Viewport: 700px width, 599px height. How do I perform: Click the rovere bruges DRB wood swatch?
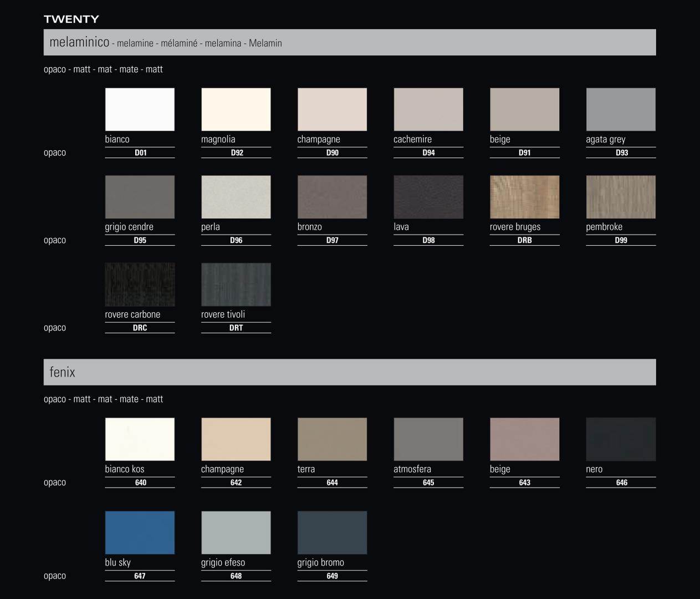coord(525,197)
